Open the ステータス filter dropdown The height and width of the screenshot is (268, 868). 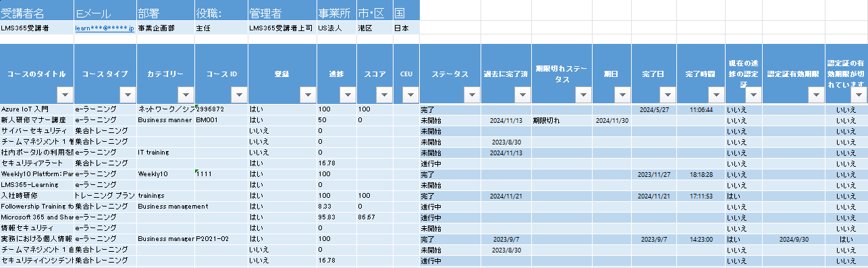click(472, 95)
